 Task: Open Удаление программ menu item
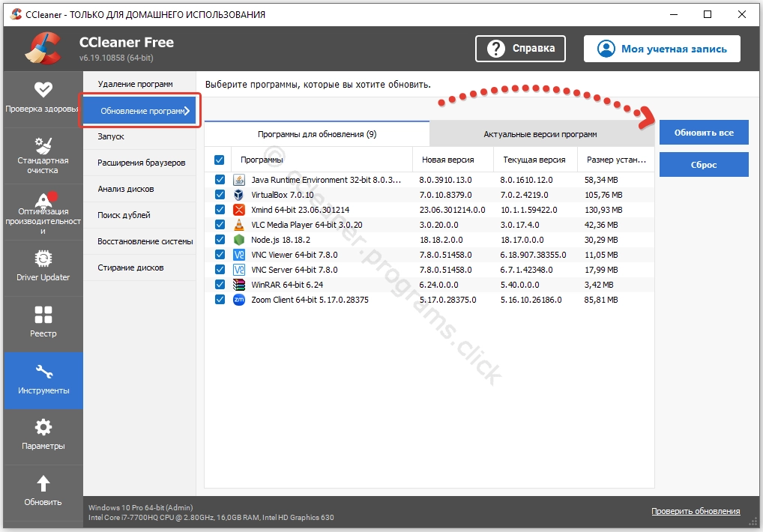click(x=135, y=84)
